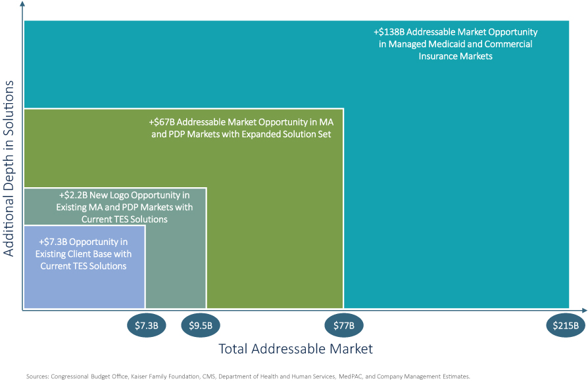Select the "$215B" label pill
The width and height of the screenshot is (588, 381).
pyautogui.click(x=564, y=325)
